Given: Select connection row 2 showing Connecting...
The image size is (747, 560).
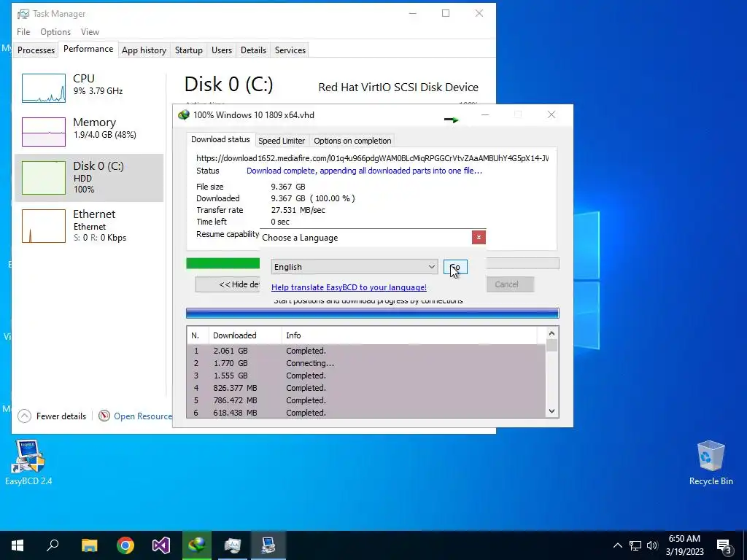Looking at the screenshot, I should (x=366, y=363).
